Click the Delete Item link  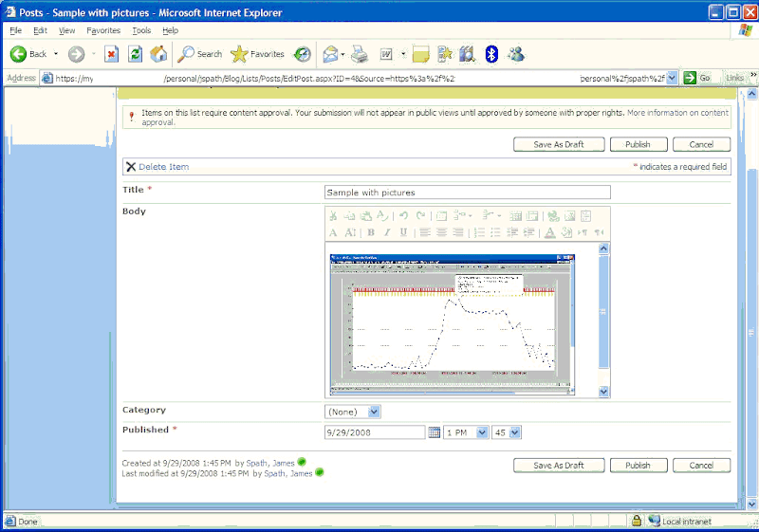pyautogui.click(x=163, y=167)
